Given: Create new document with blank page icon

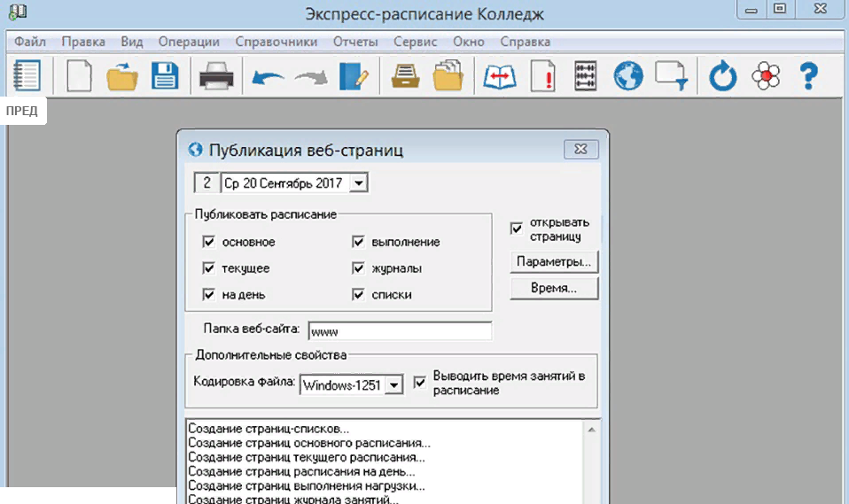Looking at the screenshot, I should [80, 76].
